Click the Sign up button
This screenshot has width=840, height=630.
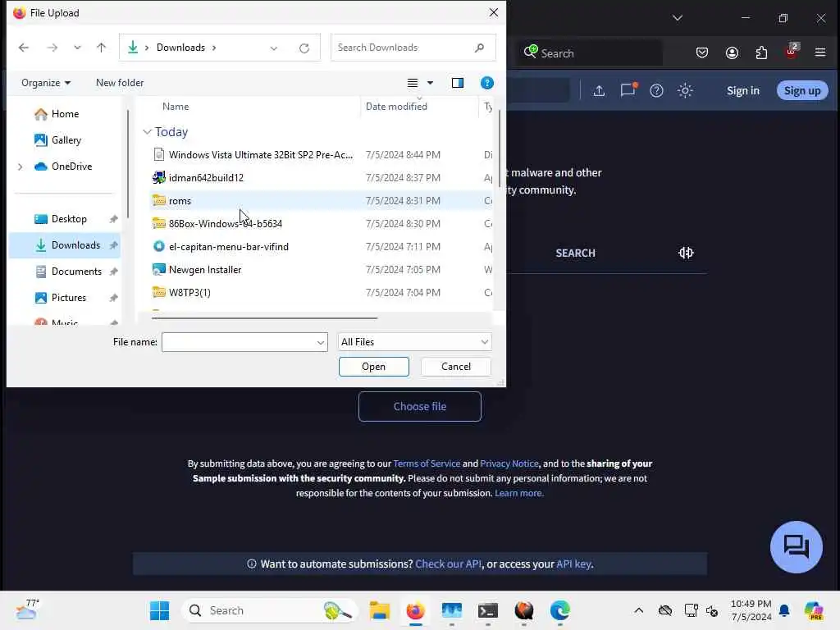pyautogui.click(x=802, y=90)
